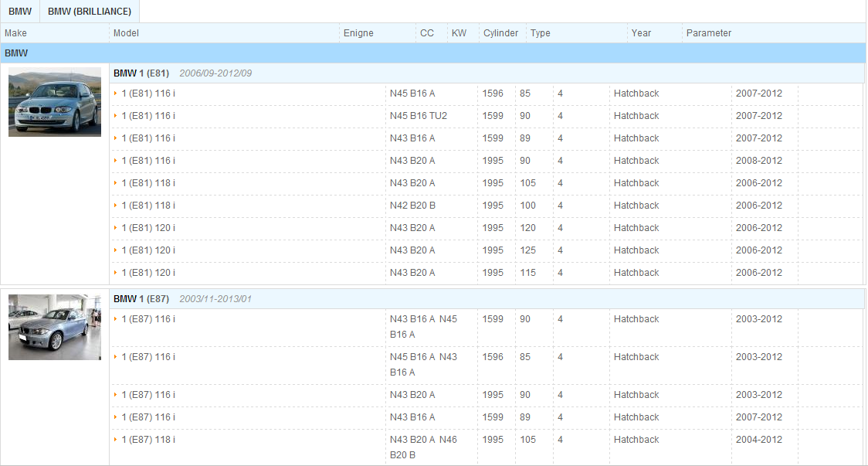Image resolution: width=868 pixels, height=466 pixels.
Task: Click the arrow beside E81 120 i with 125 KW
Action: click(116, 250)
